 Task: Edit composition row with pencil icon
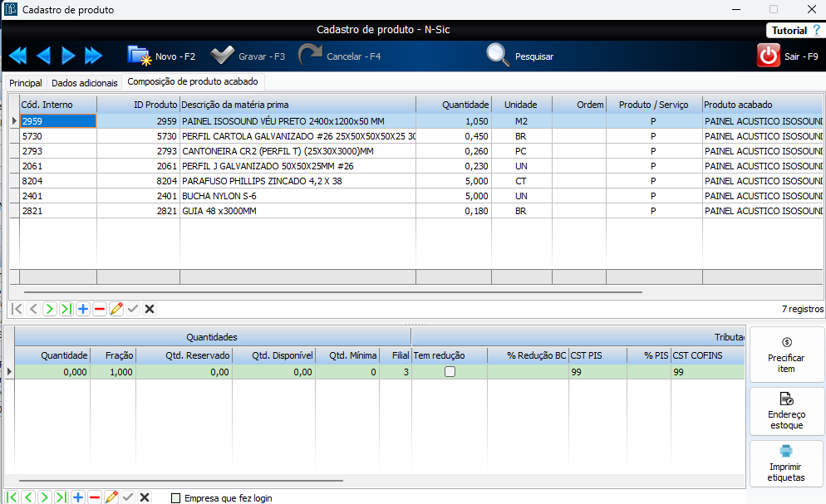click(x=116, y=309)
